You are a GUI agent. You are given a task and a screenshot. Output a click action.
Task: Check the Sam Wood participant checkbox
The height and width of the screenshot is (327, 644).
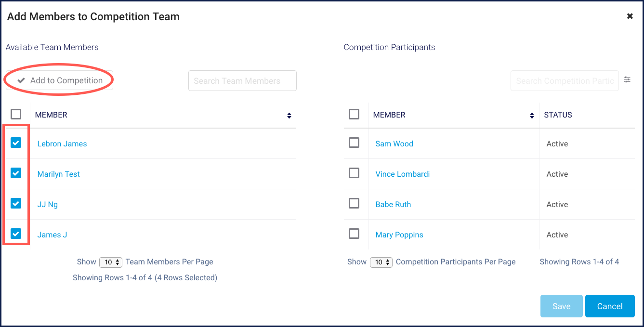click(x=354, y=143)
